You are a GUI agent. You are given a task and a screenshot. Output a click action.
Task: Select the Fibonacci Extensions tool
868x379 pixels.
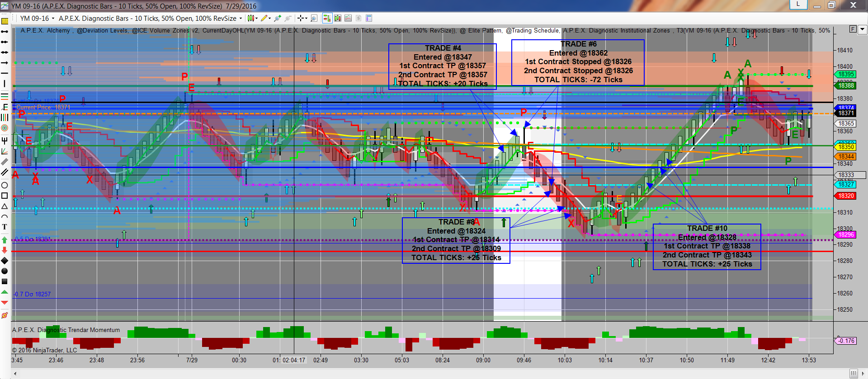tap(5, 107)
